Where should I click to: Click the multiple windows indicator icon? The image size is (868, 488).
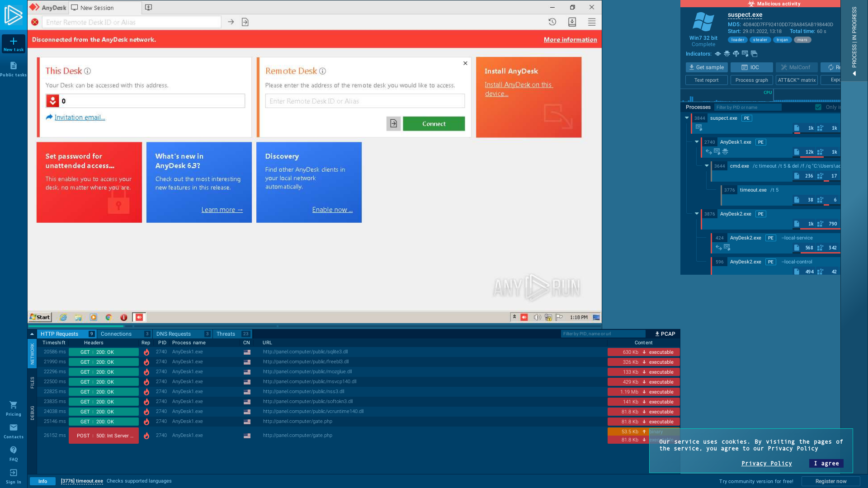tap(754, 54)
